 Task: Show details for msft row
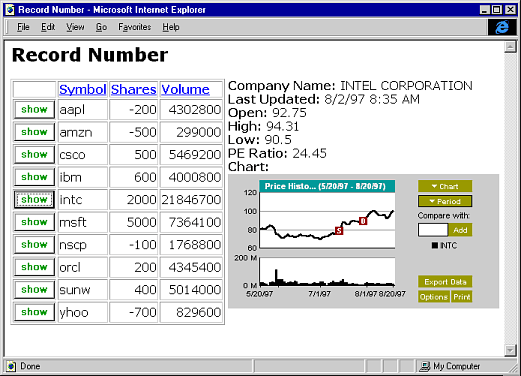(x=34, y=222)
